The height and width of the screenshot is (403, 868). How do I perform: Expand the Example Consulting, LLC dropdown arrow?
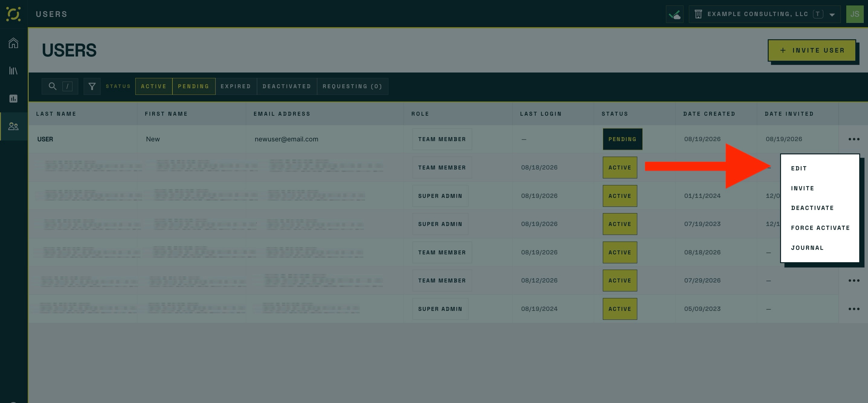(832, 15)
